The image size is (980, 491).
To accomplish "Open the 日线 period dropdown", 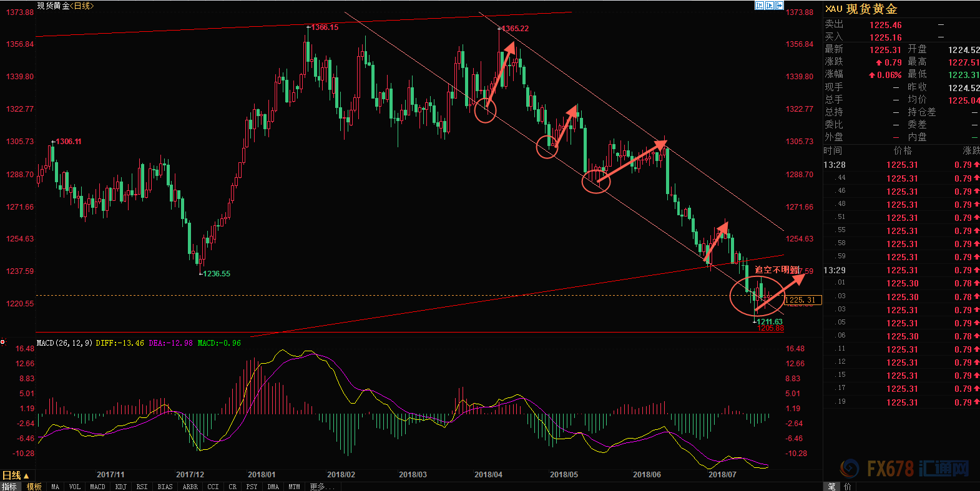I will click(16, 475).
